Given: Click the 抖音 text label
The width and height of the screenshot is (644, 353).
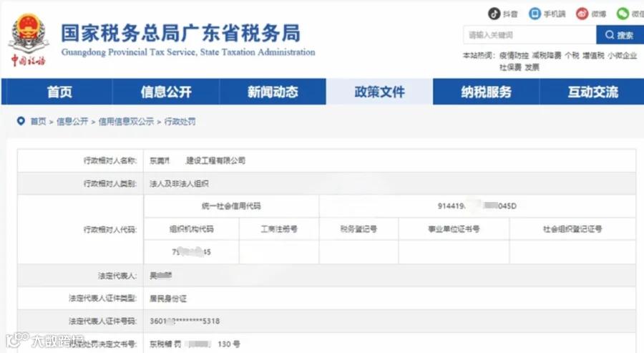Looking at the screenshot, I should tap(510, 14).
